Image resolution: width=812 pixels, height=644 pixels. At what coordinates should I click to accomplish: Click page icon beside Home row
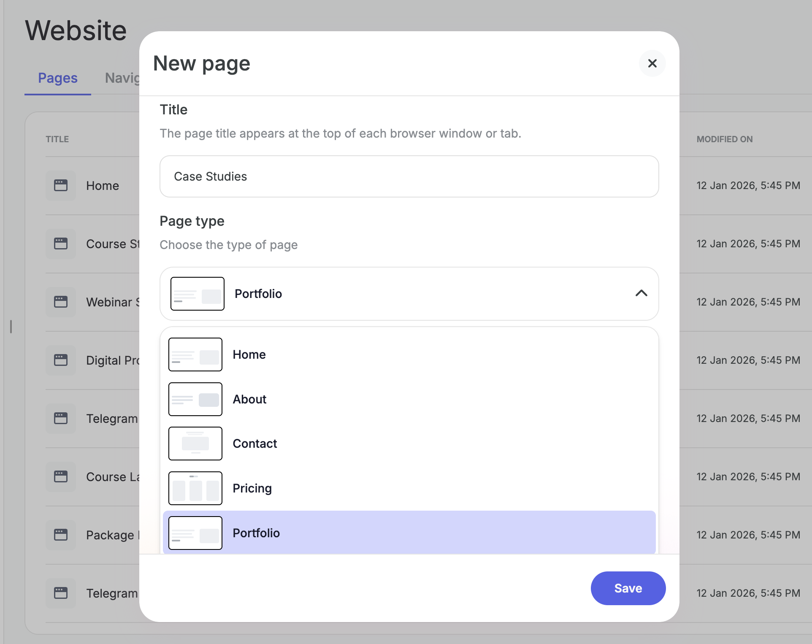(61, 185)
